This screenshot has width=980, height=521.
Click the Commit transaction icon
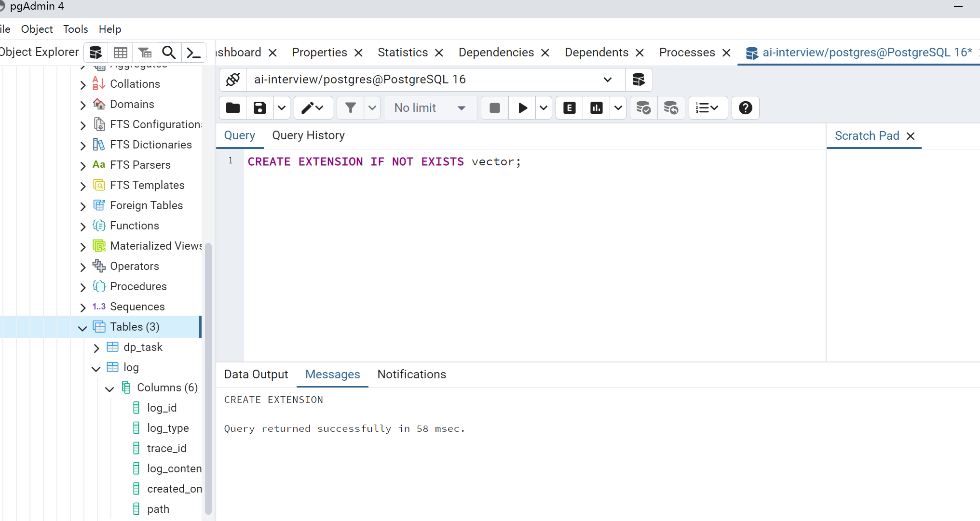coord(643,108)
